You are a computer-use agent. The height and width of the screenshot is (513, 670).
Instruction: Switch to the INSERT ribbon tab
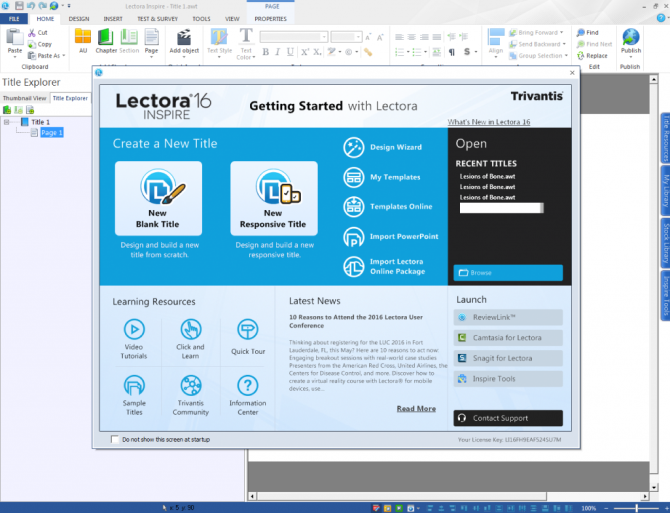coord(113,19)
